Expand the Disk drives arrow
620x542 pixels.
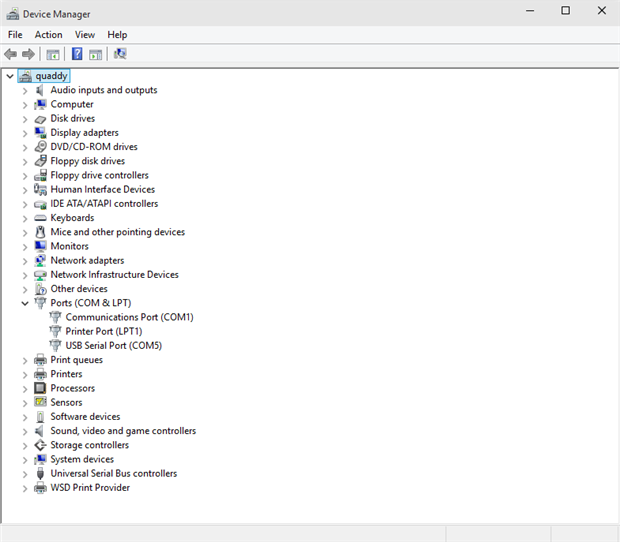[25, 119]
